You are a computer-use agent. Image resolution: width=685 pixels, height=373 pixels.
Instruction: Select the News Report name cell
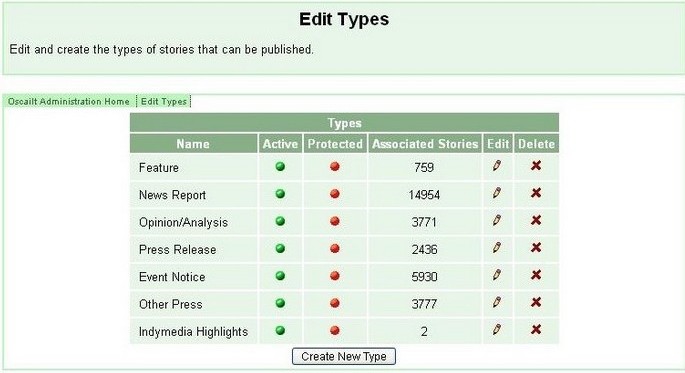click(x=194, y=195)
